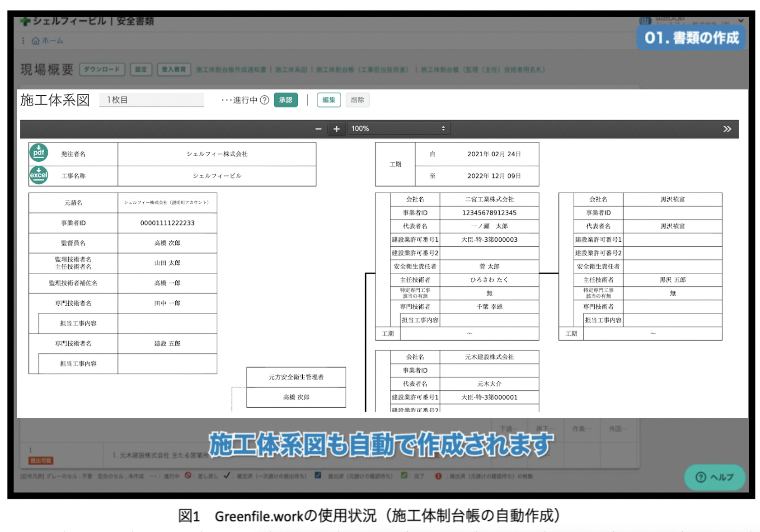Expand the viewer tools double-chevron
Viewport: 760px width, 532px height.
[727, 129]
